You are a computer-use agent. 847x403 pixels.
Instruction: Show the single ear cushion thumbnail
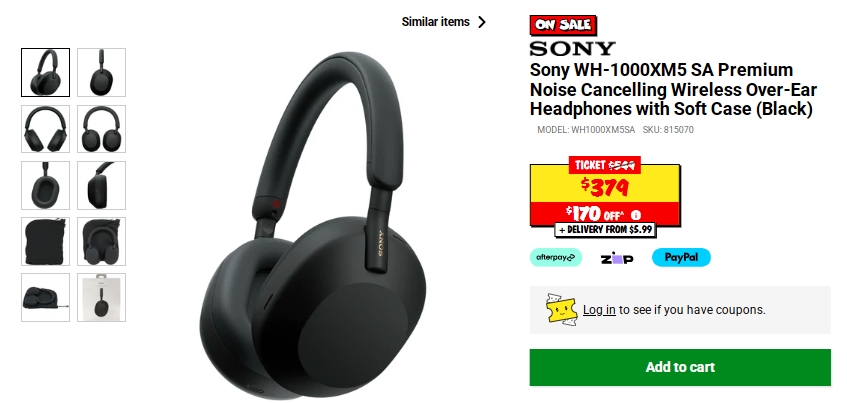[45, 185]
